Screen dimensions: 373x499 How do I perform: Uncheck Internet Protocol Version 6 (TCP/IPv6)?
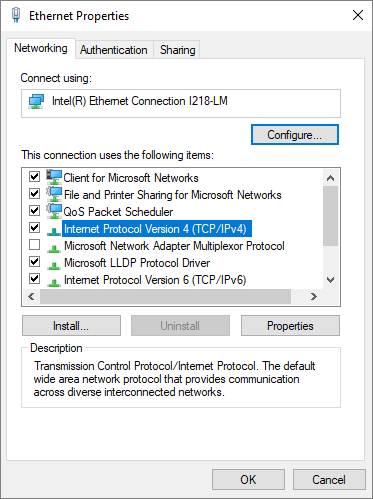tap(34, 278)
